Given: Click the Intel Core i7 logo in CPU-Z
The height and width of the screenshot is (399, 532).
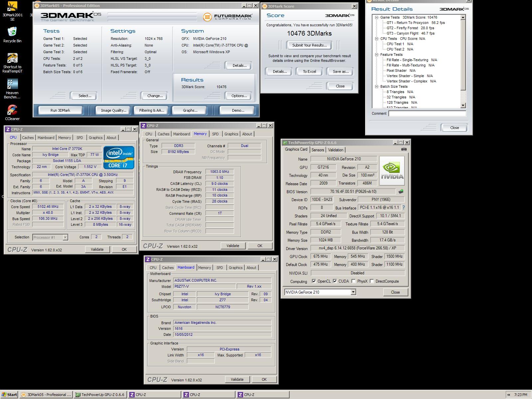Looking at the screenshot, I should coord(119,158).
